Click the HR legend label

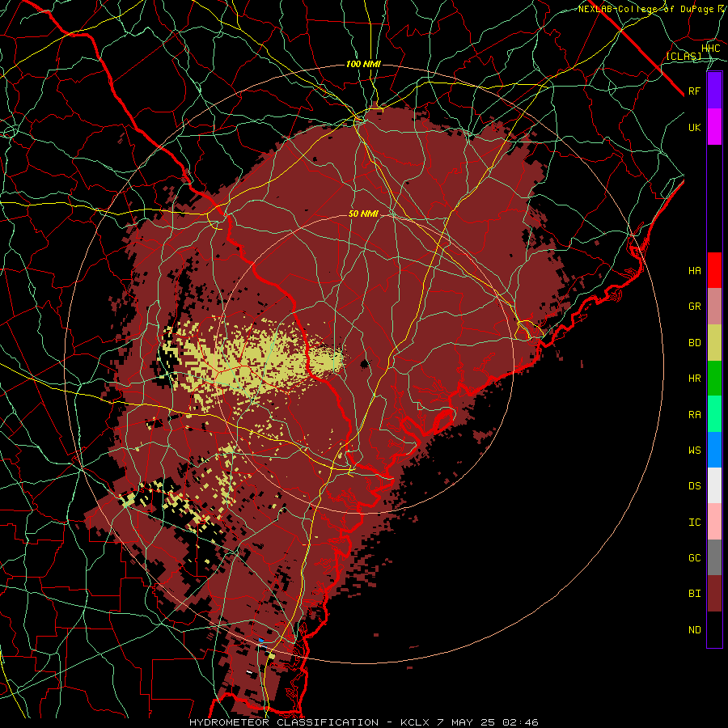point(695,379)
